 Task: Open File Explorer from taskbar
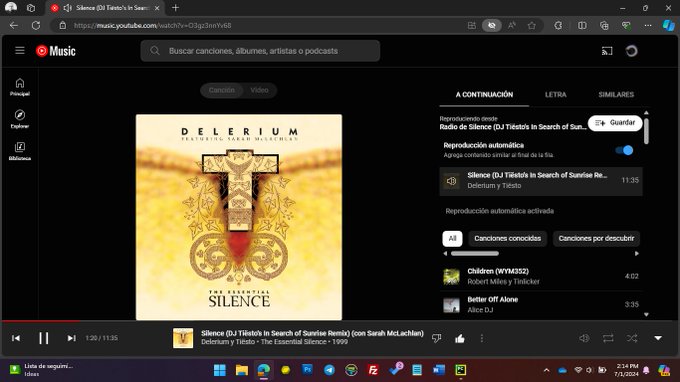coord(242,370)
